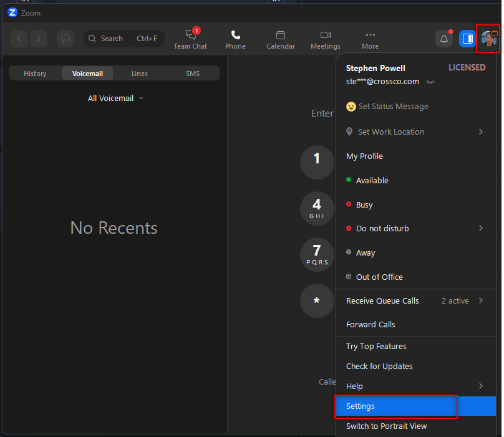
Task: Switch to the Voicemail tab
Action: tap(87, 74)
